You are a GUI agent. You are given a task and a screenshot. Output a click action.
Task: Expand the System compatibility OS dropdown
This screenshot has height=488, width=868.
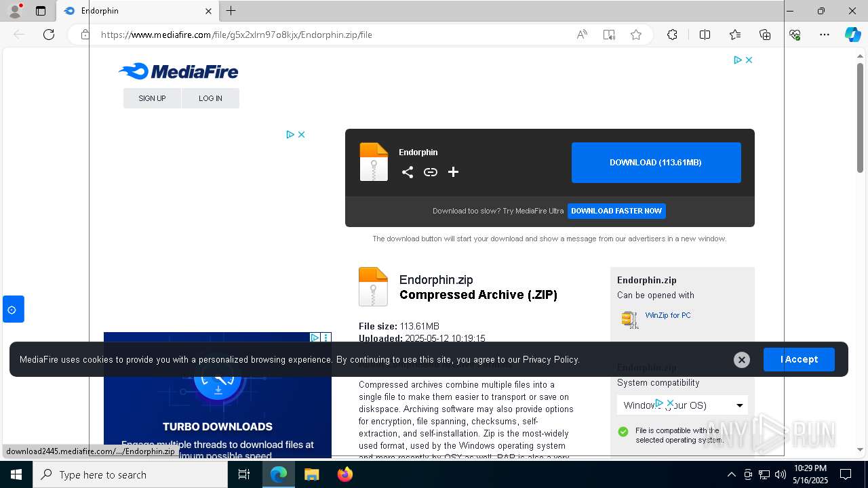682,405
